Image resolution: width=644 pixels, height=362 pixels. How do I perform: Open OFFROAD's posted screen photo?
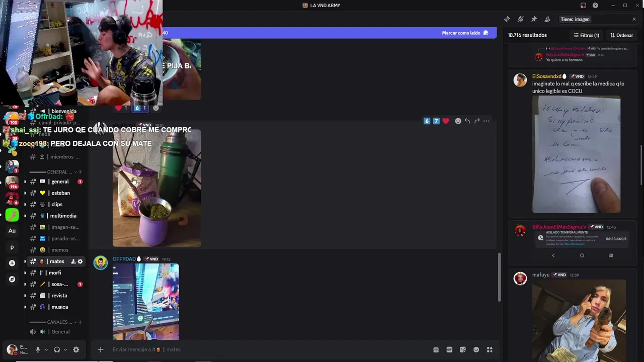click(145, 302)
